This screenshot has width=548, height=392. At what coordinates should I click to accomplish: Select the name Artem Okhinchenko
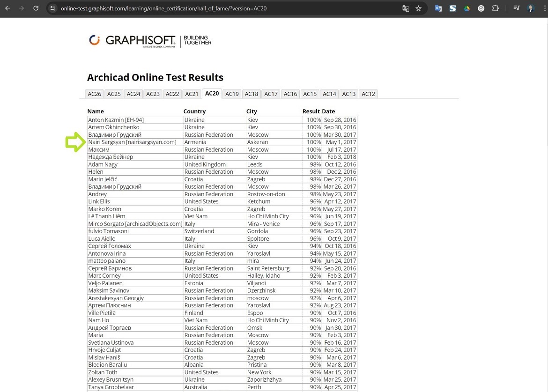tap(114, 127)
